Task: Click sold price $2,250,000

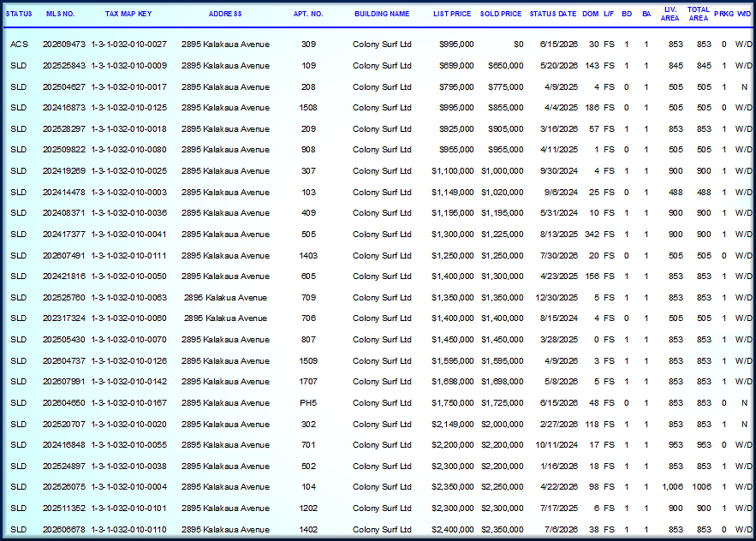Action: click(503, 487)
